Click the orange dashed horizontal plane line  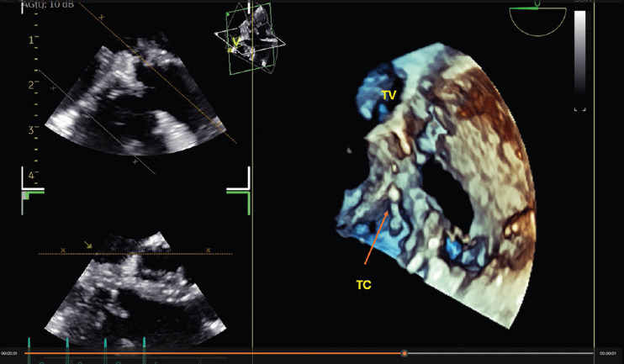[135, 252]
